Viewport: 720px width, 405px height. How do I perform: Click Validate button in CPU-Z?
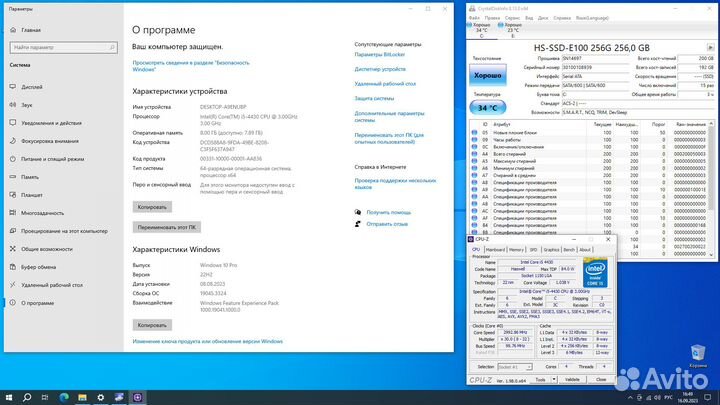point(572,380)
